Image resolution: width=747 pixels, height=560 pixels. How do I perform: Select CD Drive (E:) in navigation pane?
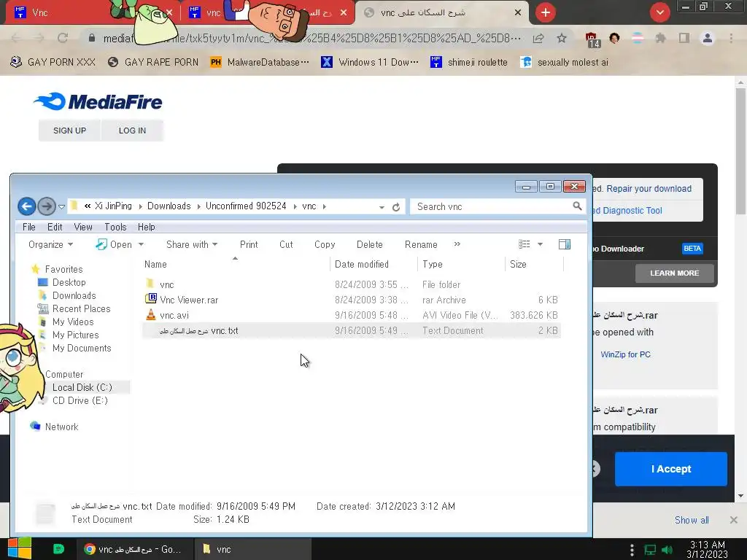tap(80, 400)
